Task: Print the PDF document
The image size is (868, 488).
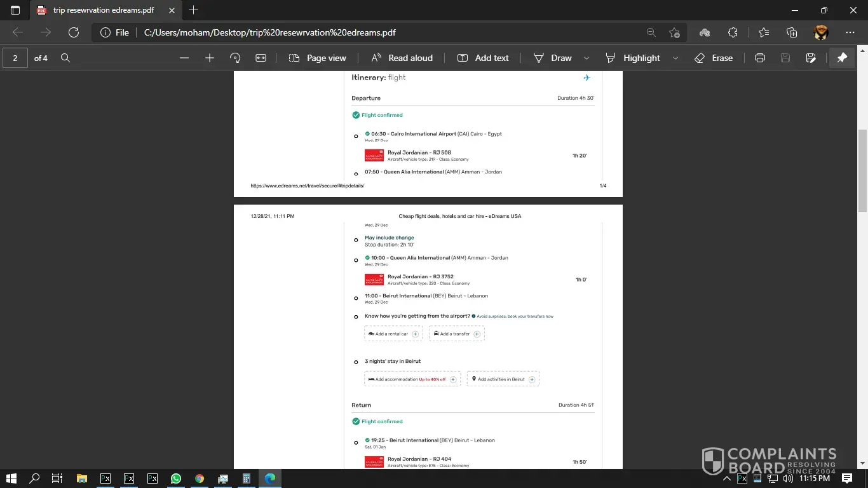Action: pos(759,58)
